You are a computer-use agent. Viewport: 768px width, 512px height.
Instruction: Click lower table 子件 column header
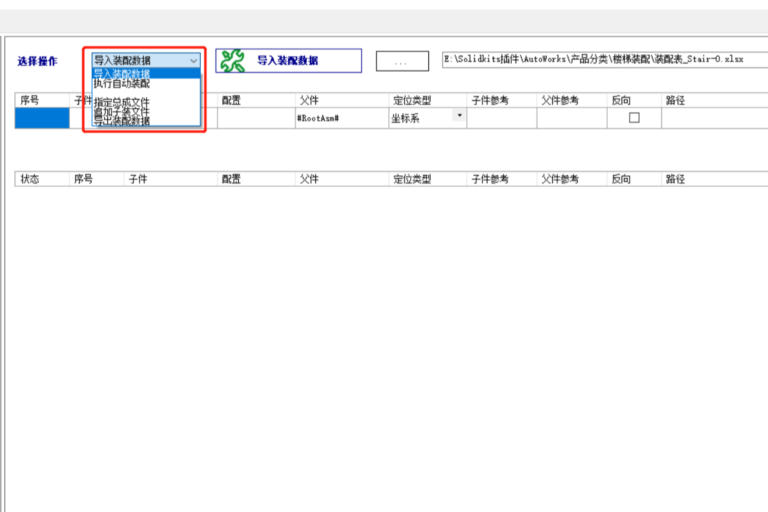pos(170,179)
